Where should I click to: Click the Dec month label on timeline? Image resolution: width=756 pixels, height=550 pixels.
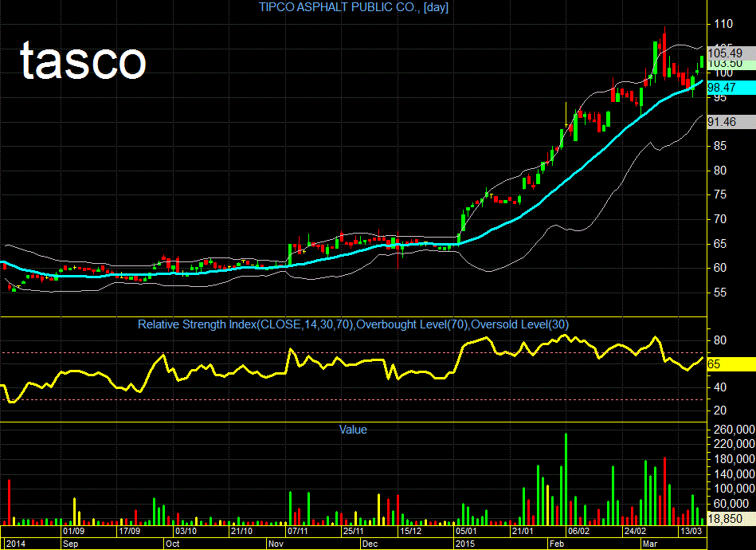(x=370, y=544)
